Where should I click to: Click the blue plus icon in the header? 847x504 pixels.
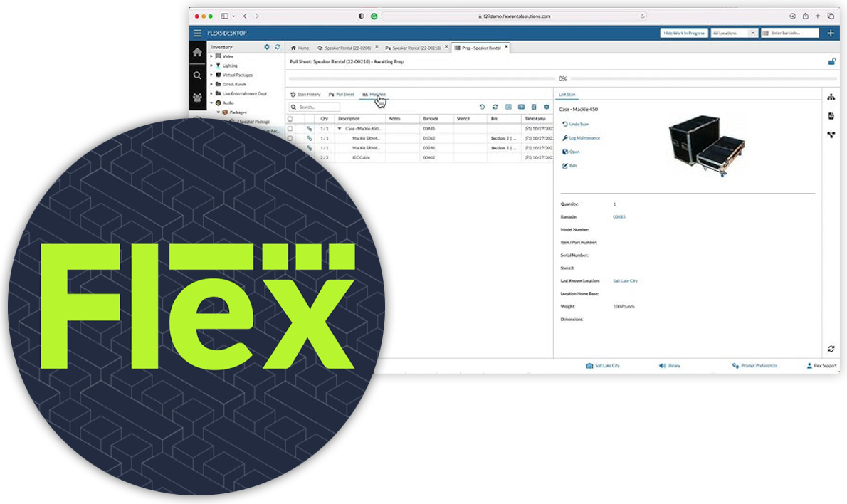pyautogui.click(x=830, y=33)
